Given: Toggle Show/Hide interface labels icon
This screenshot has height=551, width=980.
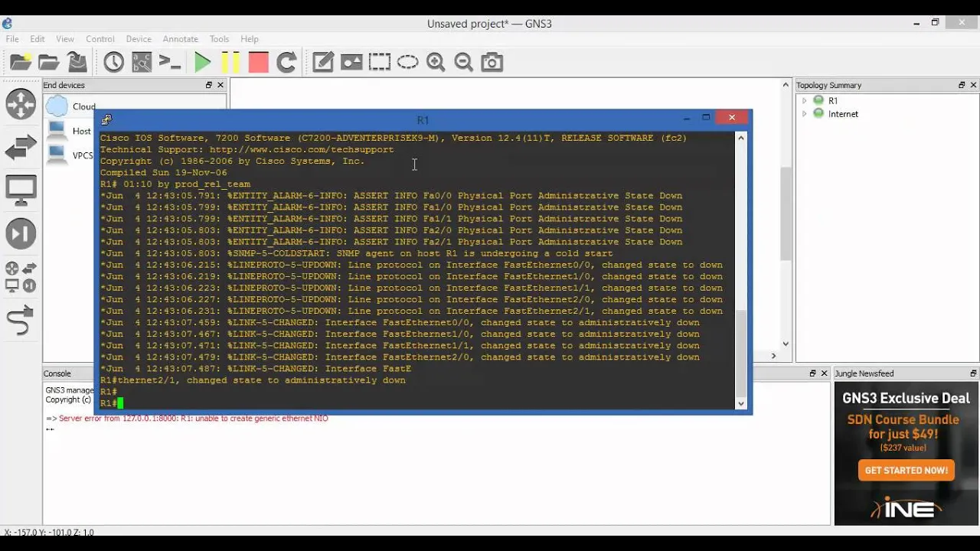Looking at the screenshot, I should pyautogui.click(x=142, y=62).
